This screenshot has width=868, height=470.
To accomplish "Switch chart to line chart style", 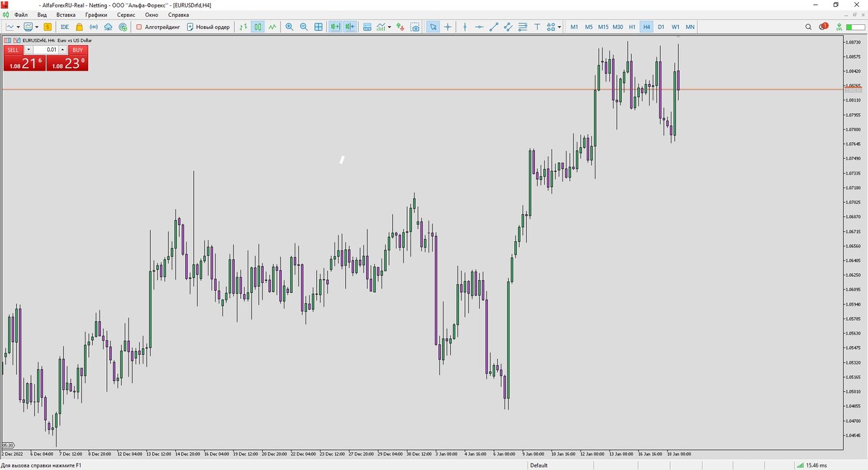I will pos(273,27).
